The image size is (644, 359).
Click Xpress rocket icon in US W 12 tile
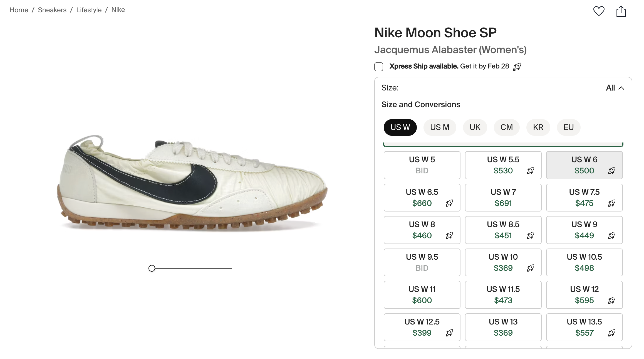(612, 300)
